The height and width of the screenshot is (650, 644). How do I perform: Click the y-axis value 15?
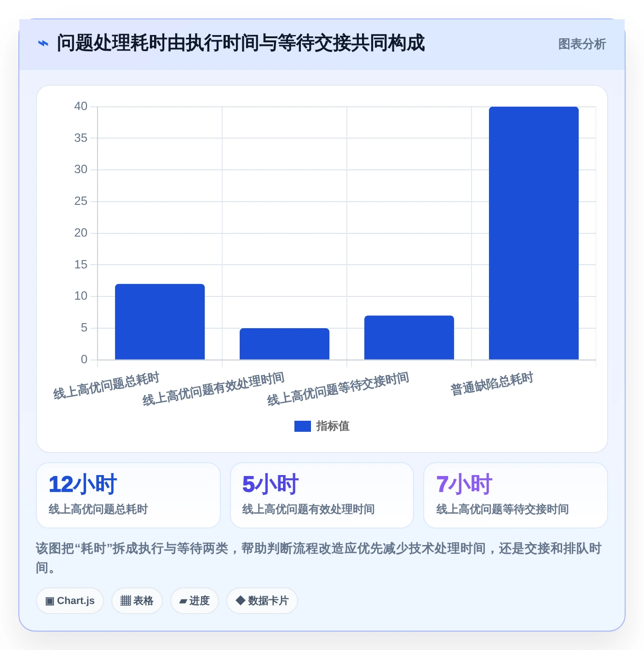[81, 265]
